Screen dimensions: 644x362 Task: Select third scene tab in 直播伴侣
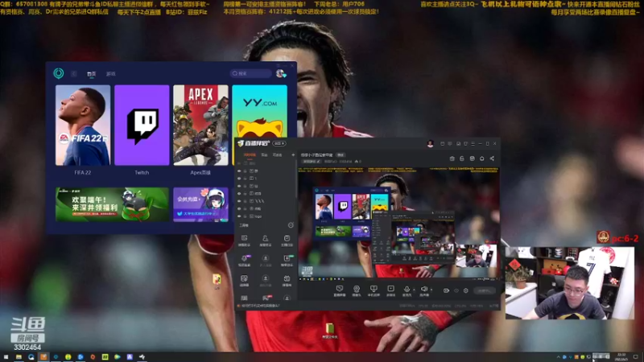277,155
